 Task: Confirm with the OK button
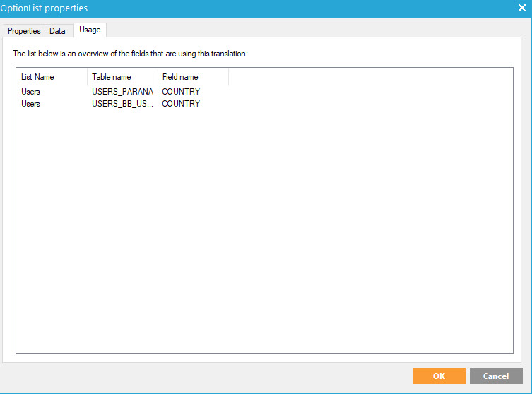click(x=439, y=376)
